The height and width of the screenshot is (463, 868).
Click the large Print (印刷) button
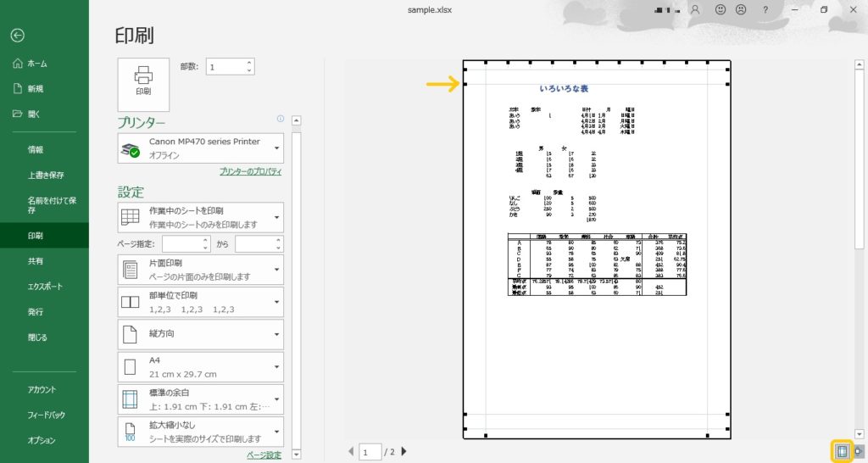143,84
